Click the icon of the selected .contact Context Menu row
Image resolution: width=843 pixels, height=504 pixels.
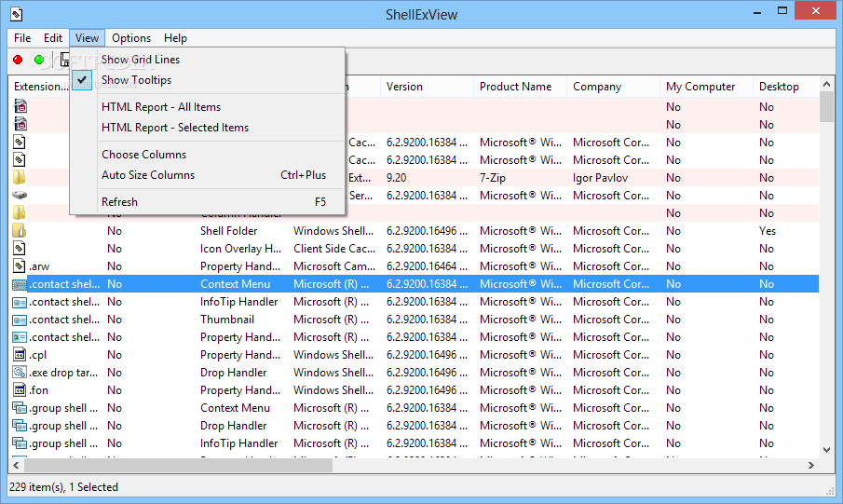click(20, 284)
